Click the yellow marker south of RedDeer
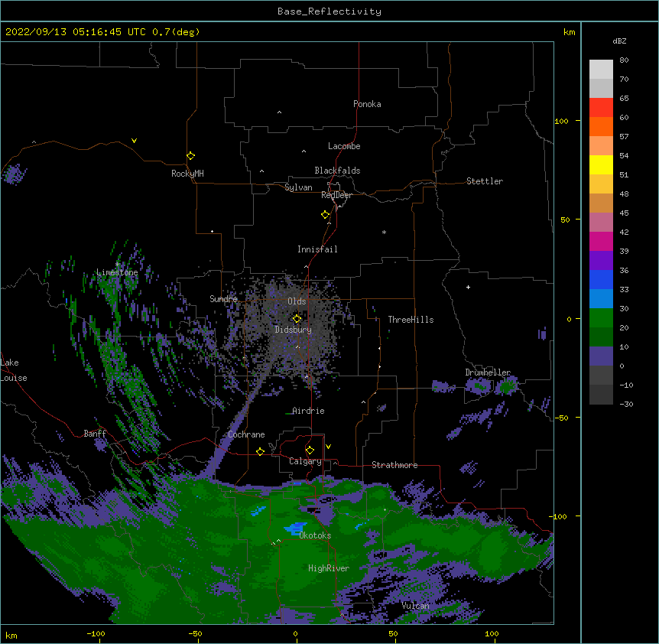659x644 pixels. click(326, 215)
